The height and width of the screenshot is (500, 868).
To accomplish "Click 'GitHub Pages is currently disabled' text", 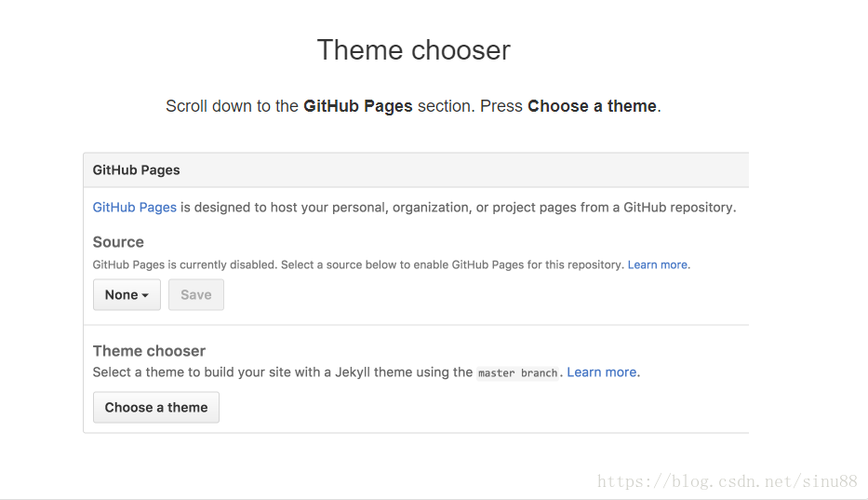I will [x=359, y=265].
